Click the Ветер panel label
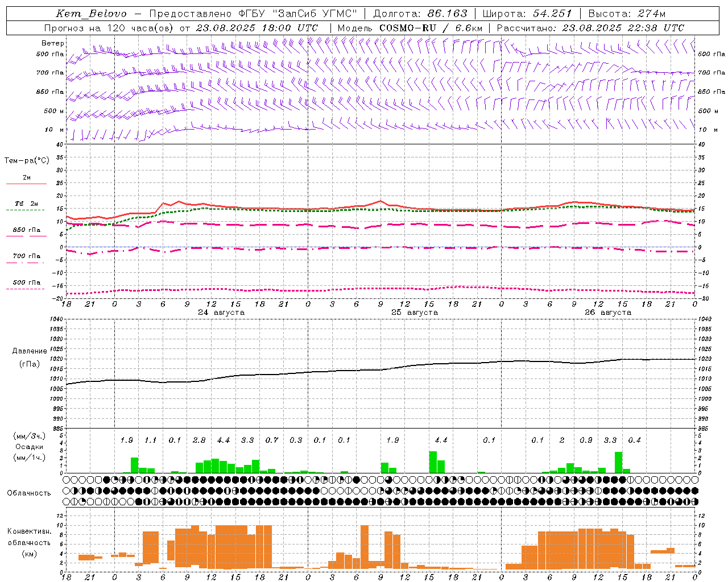Screen dimensions: 728x582 pos(53,43)
